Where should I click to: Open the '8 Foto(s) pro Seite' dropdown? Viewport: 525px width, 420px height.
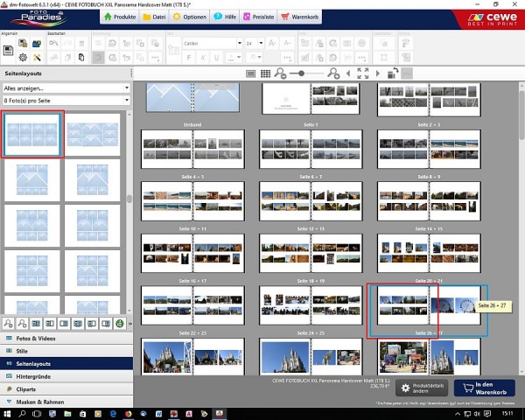point(66,101)
